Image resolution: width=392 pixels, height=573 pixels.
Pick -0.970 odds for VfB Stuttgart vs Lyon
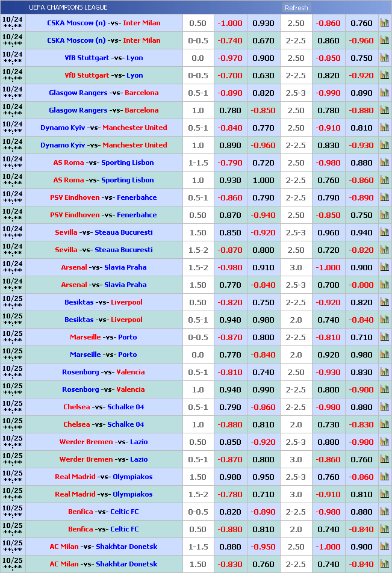coord(229,58)
